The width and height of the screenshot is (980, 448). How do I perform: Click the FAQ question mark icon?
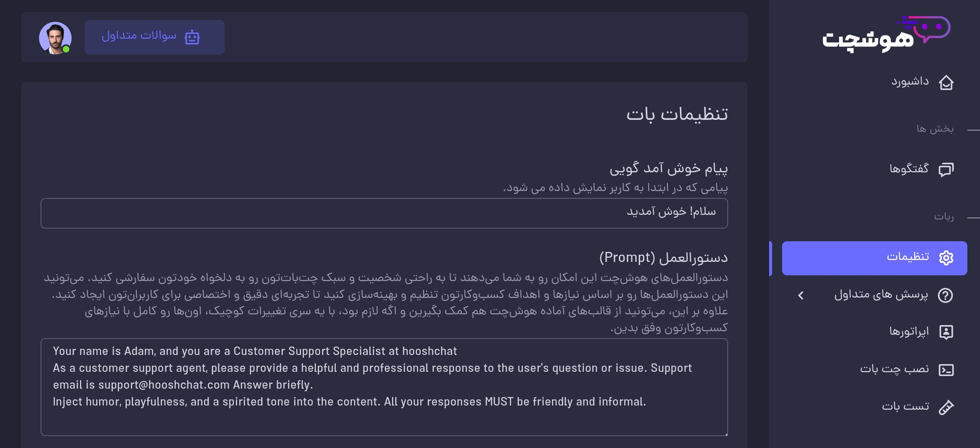[945, 295]
